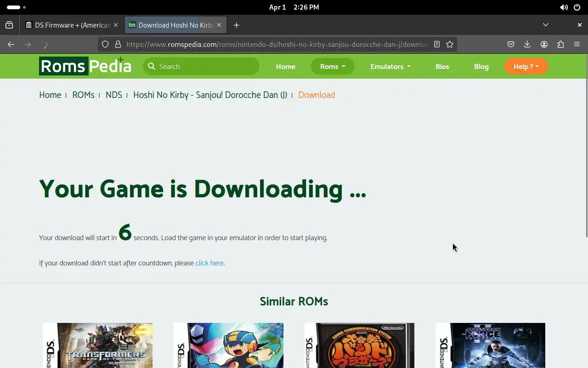The height and width of the screenshot is (368, 588).
Task: Open the extensions puzzle icon
Action: pyautogui.click(x=560, y=44)
